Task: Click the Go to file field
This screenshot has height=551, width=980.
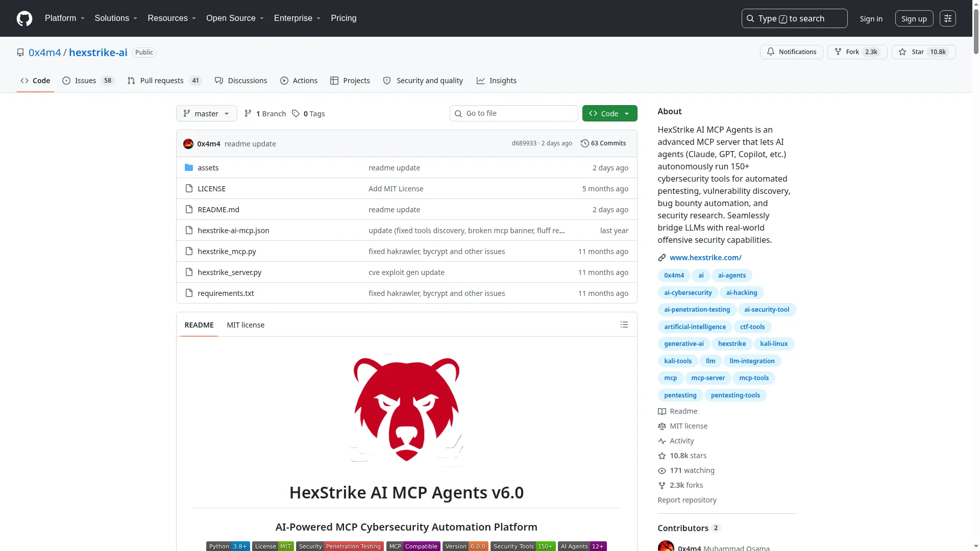Action: click(513, 113)
